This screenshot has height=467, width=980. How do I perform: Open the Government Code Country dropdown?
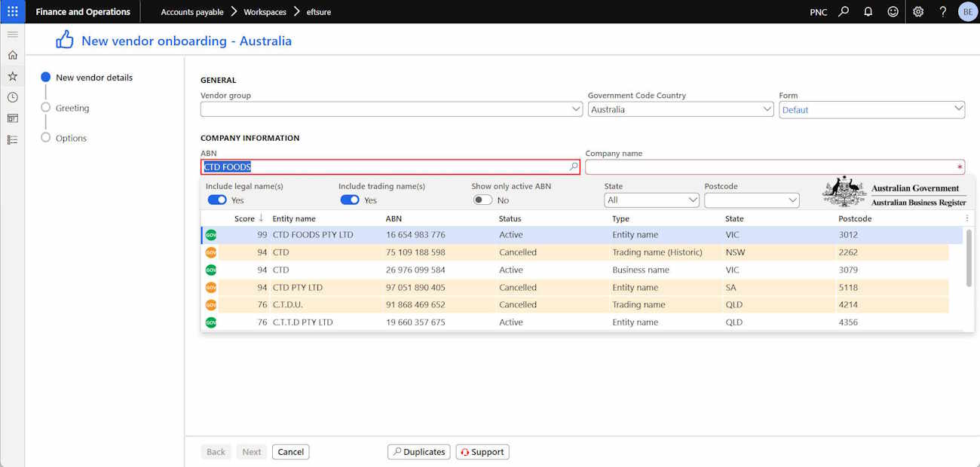coord(767,109)
